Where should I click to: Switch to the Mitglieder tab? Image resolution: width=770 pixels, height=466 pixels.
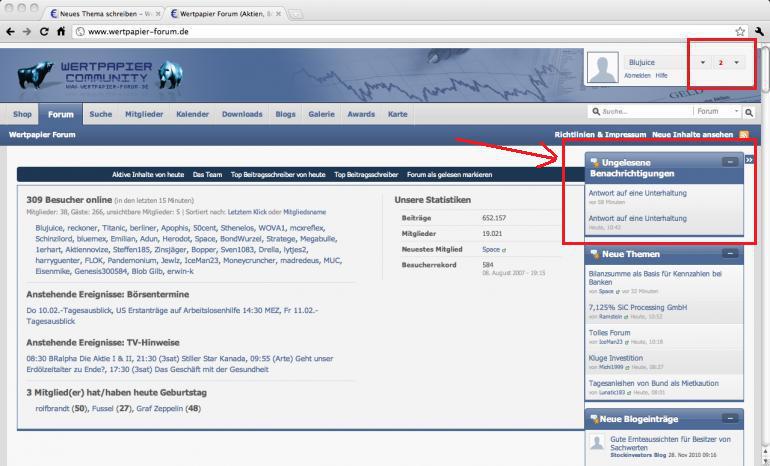click(144, 114)
